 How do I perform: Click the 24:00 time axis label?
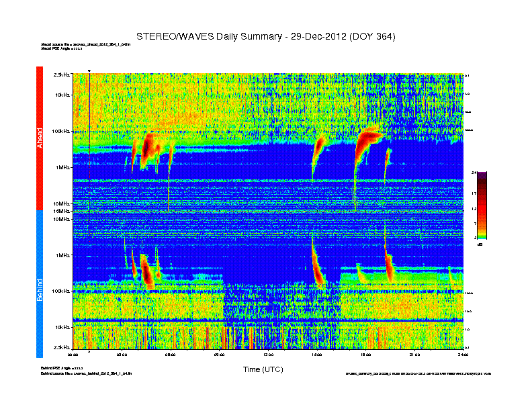(x=463, y=354)
